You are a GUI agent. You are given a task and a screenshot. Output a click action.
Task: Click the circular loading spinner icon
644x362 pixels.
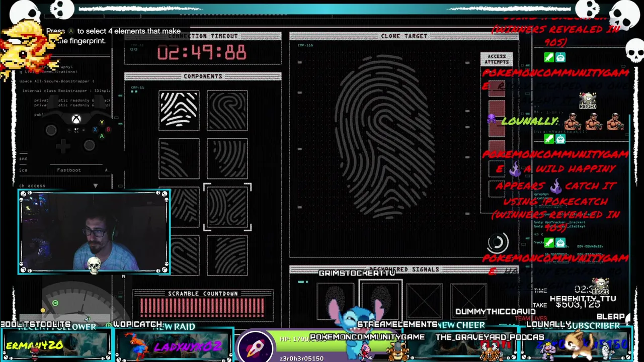pos(498,243)
